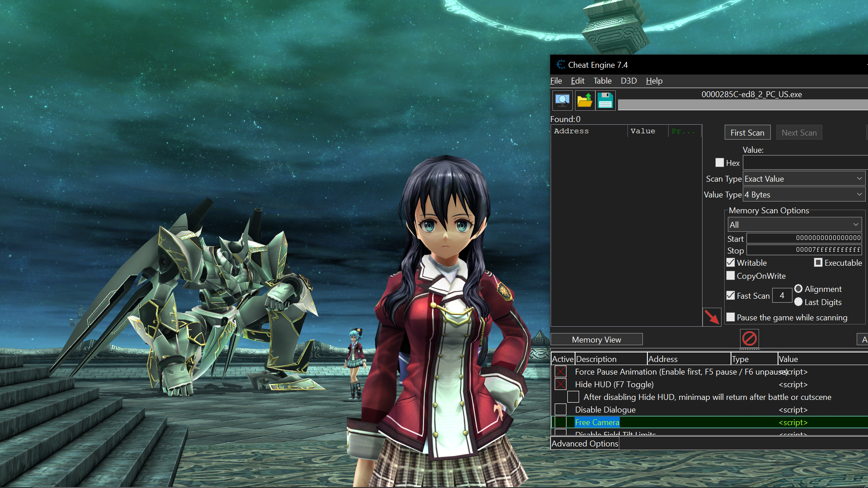Click the Stop address field
The width and height of the screenshot is (868, 488).
point(804,250)
